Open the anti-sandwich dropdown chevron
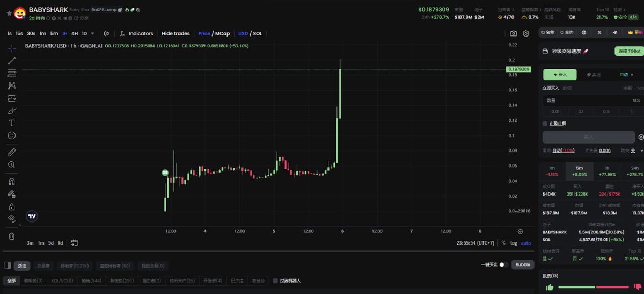644x294 pixels. coord(641,150)
